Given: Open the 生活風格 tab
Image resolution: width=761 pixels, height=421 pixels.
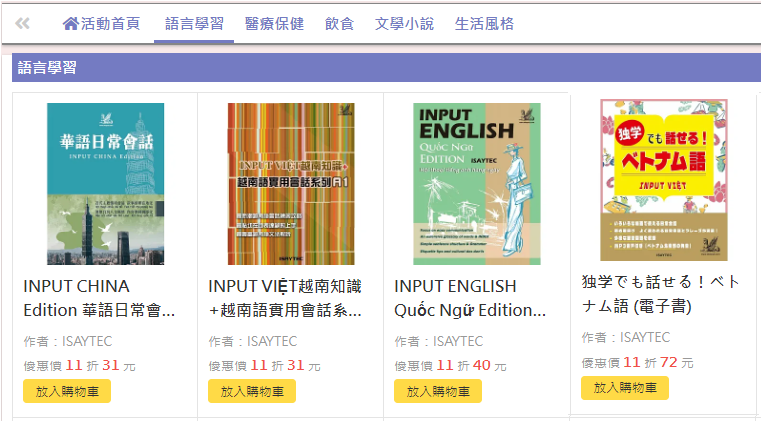Looking at the screenshot, I should click(484, 23).
